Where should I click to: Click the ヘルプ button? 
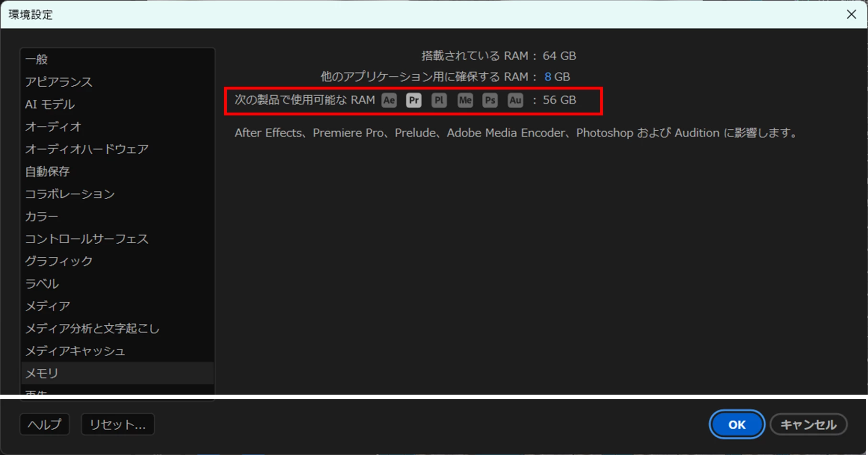pos(45,424)
